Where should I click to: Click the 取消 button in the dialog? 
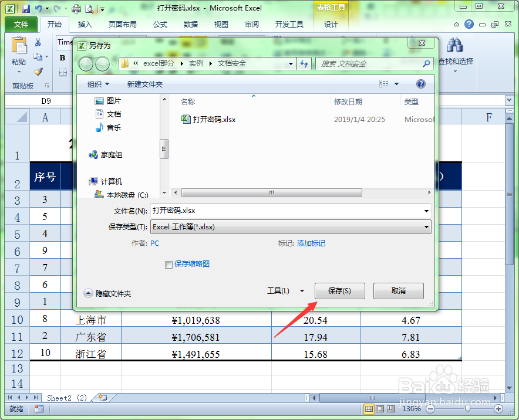(x=398, y=290)
